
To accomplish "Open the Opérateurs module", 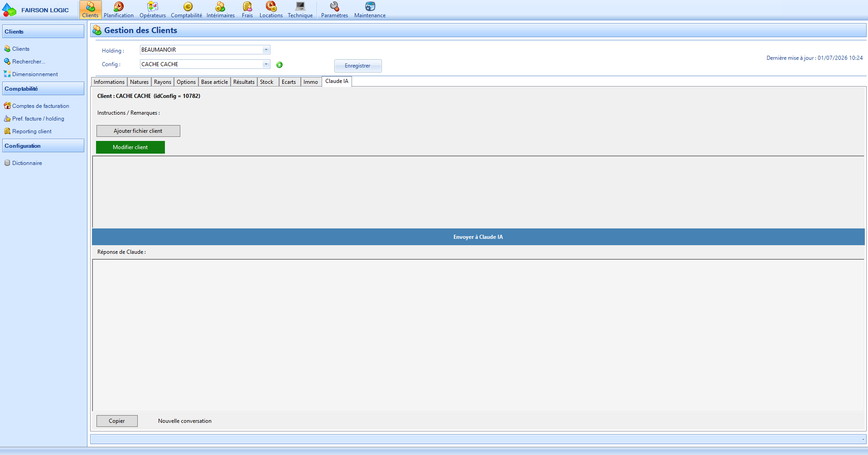I will (x=153, y=10).
